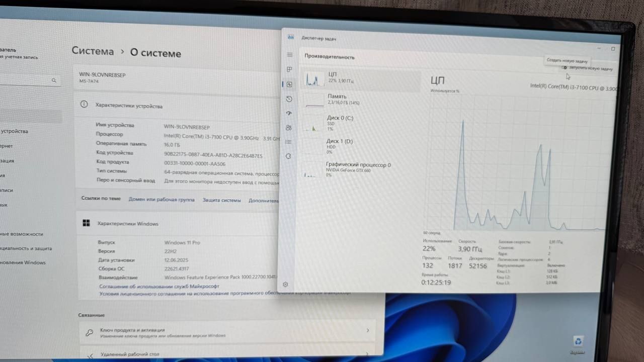Click the Код устройства value starting 90B22175
Viewport: 644px width, 362px height.
(213, 155)
